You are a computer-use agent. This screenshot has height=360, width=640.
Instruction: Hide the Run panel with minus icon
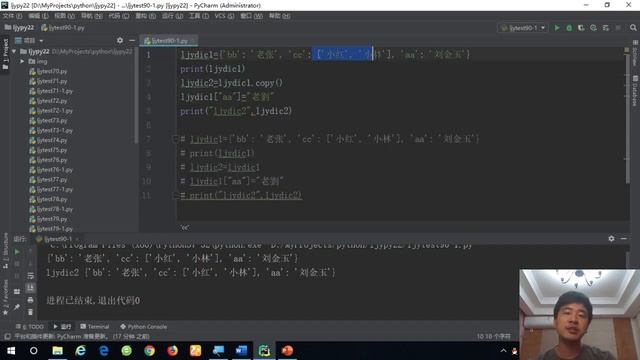coord(624,238)
